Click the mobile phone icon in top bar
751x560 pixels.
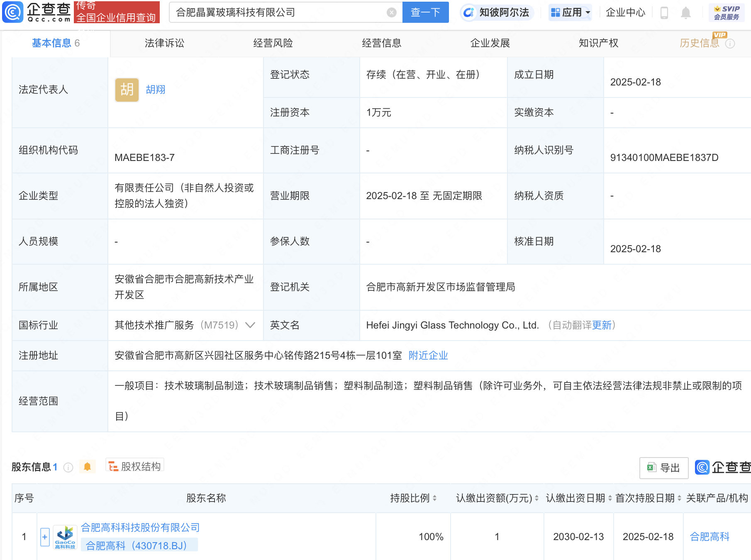(x=664, y=12)
